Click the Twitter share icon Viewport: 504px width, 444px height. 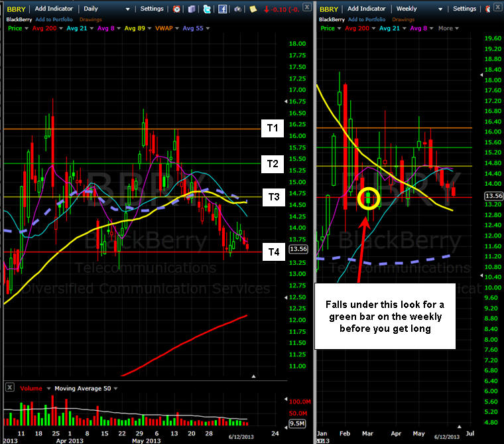(208, 9)
